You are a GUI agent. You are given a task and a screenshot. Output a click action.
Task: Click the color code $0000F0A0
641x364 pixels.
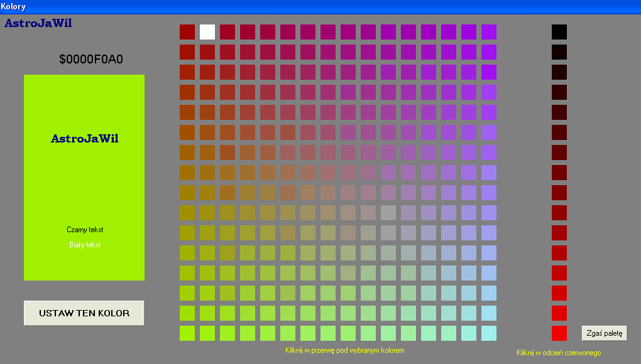[x=90, y=59]
